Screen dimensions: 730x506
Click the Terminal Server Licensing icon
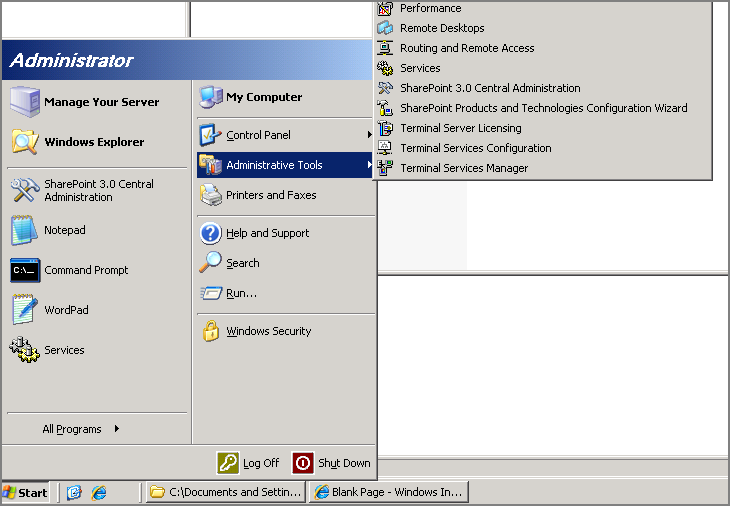[x=385, y=128]
